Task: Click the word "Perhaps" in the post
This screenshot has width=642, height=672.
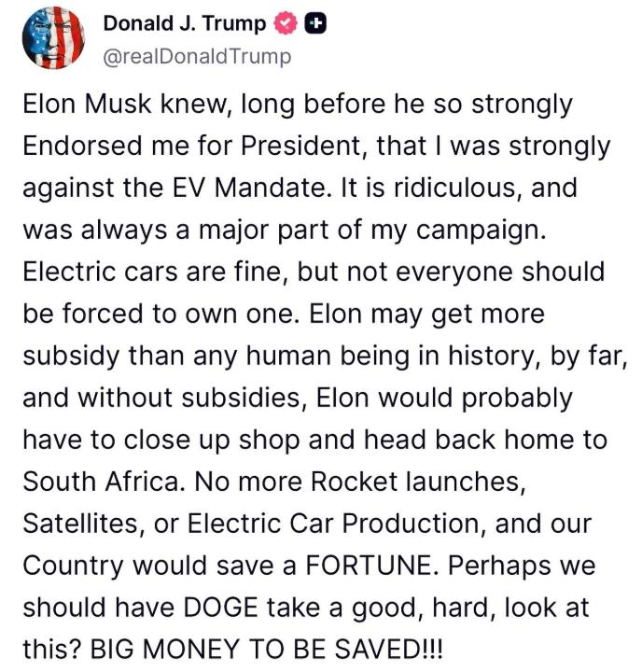Action: 499,566
